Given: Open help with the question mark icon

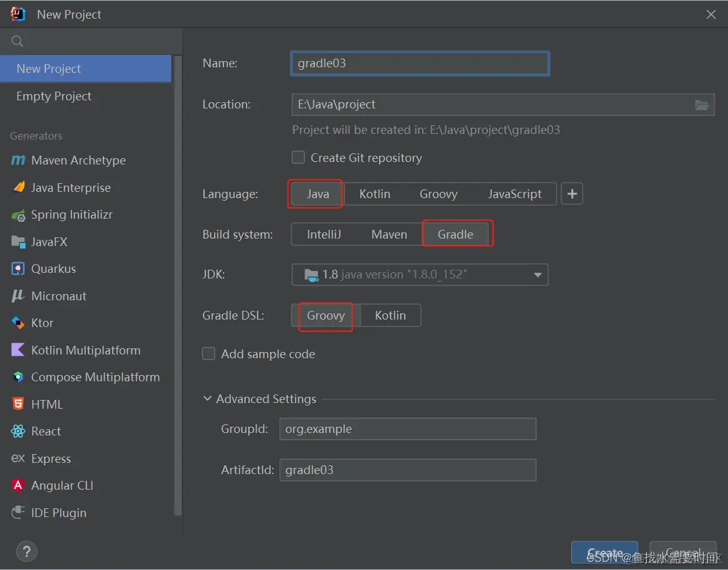Looking at the screenshot, I should click(26, 551).
